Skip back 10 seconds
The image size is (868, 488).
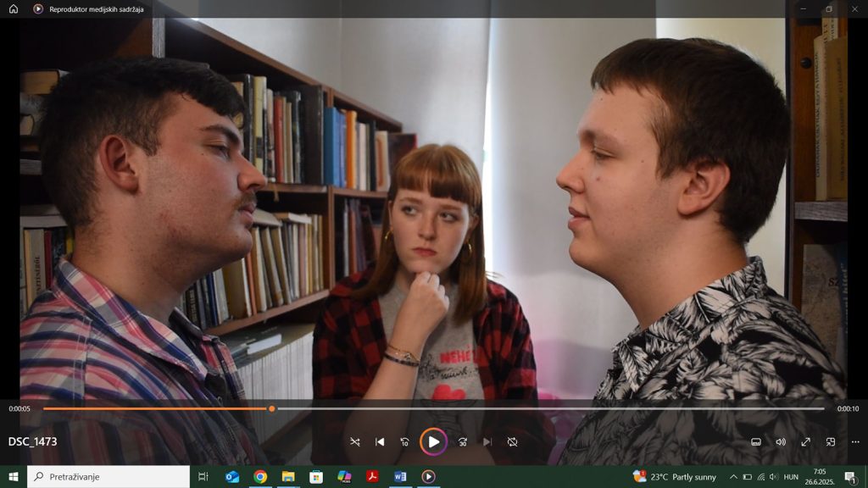[405, 441]
